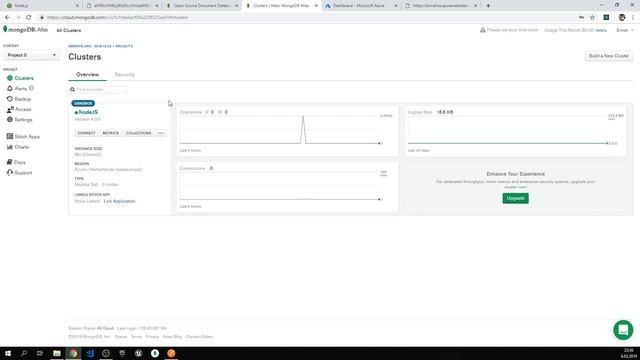Click the breadcrumb organization link above Clusters
Image resolution: width=640 pixels, height=360 pixels.
(x=90, y=46)
